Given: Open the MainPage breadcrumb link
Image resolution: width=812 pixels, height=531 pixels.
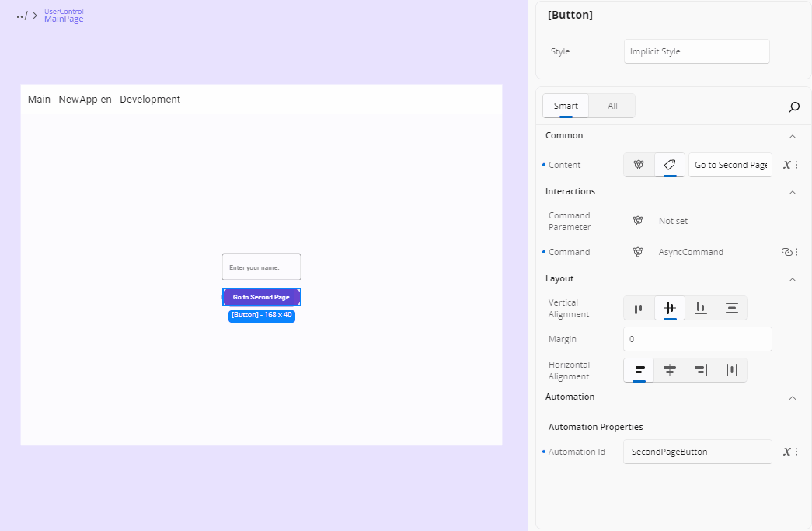Looking at the screenshot, I should tap(63, 19).
